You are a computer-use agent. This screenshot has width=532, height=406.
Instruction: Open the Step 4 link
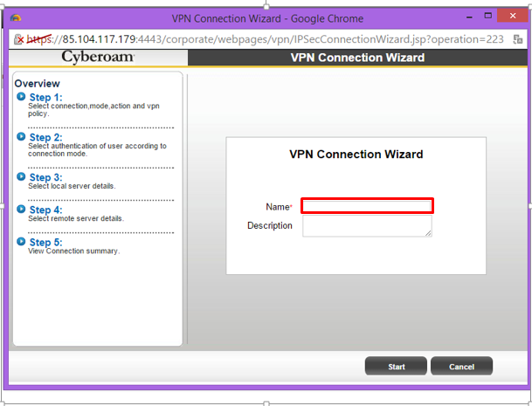tap(45, 210)
